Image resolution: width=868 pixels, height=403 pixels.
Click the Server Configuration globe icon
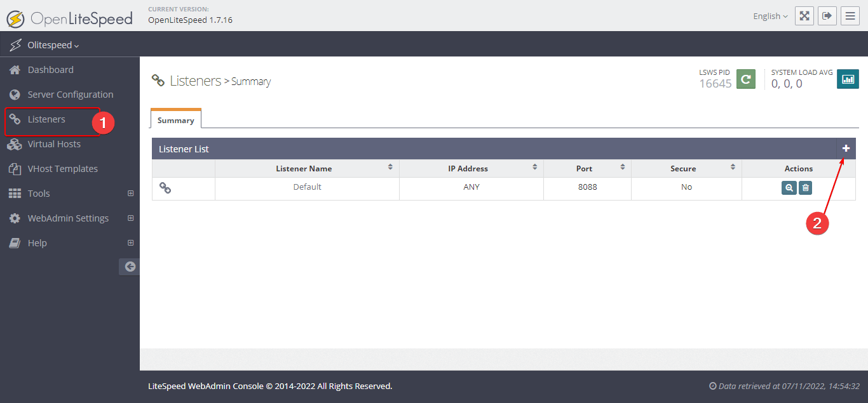(x=14, y=94)
